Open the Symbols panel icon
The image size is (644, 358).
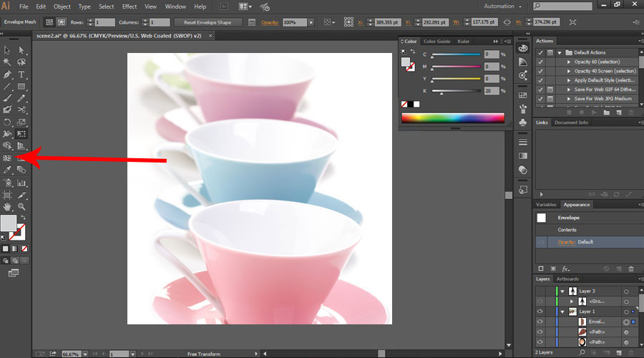pyautogui.click(x=523, y=122)
